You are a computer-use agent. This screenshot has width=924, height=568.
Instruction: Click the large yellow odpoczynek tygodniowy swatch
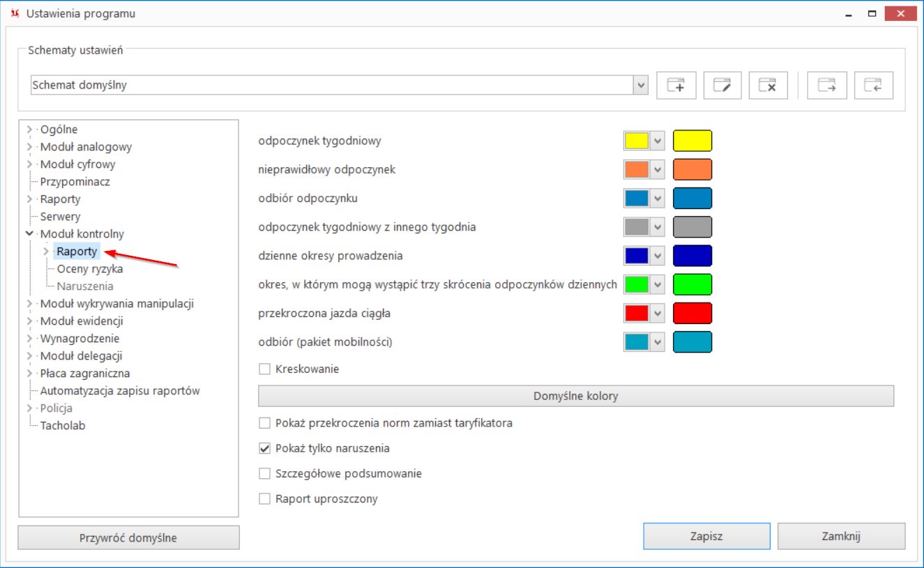692,141
